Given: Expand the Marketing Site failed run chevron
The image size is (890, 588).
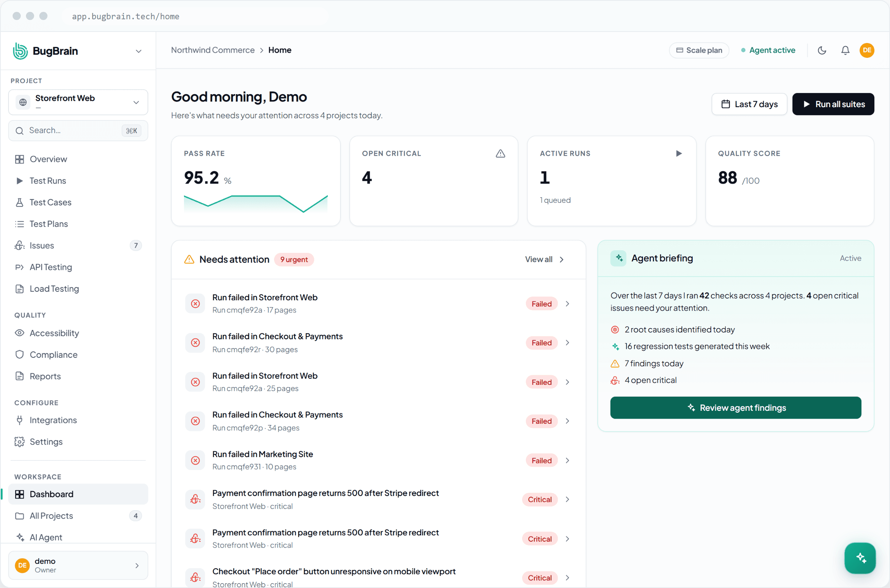Looking at the screenshot, I should (x=567, y=460).
